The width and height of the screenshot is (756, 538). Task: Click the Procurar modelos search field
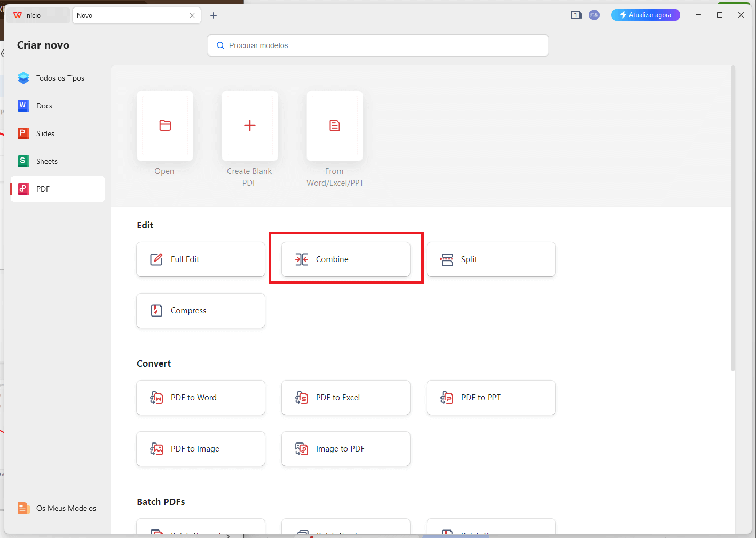pyautogui.click(x=377, y=45)
